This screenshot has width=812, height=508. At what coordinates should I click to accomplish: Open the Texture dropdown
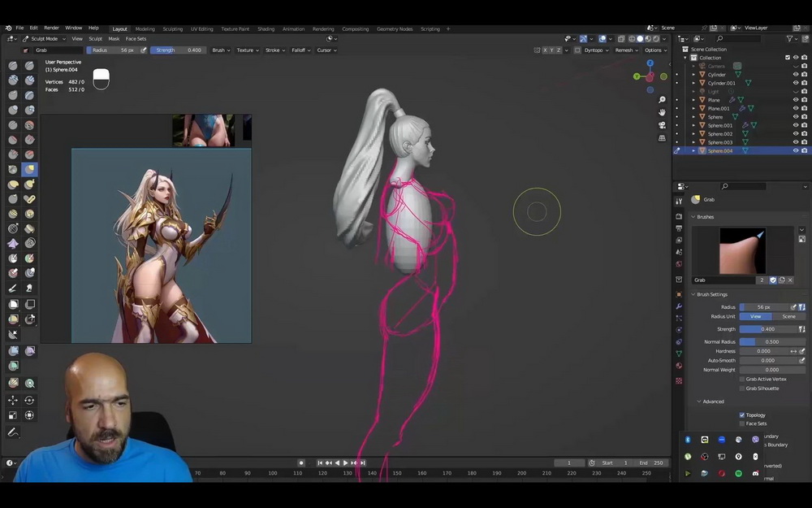click(248, 50)
